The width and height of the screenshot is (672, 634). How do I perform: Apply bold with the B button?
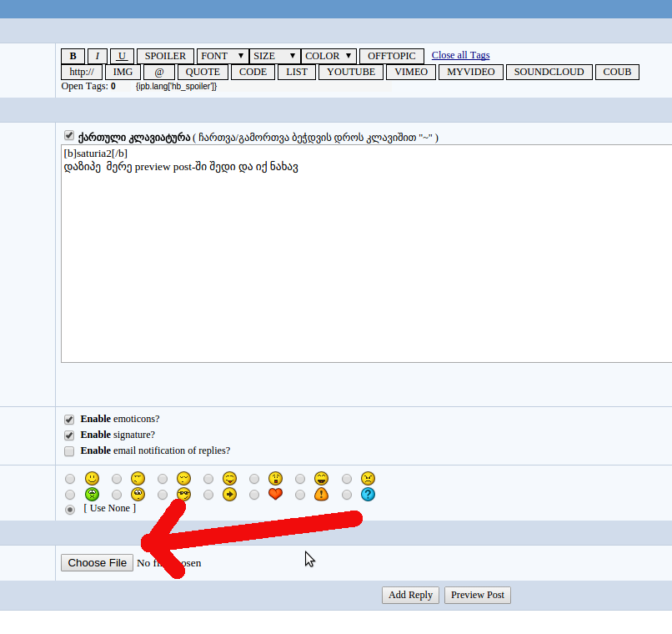73,56
